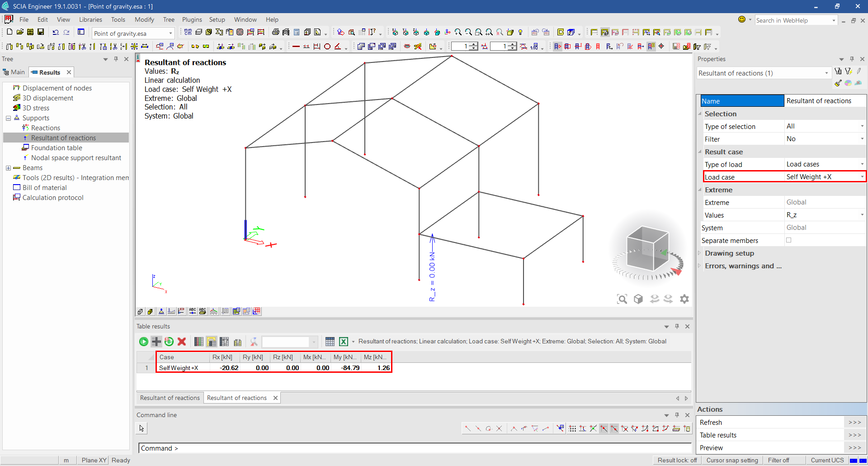This screenshot has height=466, width=868.
Task: Open the view settings gear icon
Action: click(x=684, y=299)
